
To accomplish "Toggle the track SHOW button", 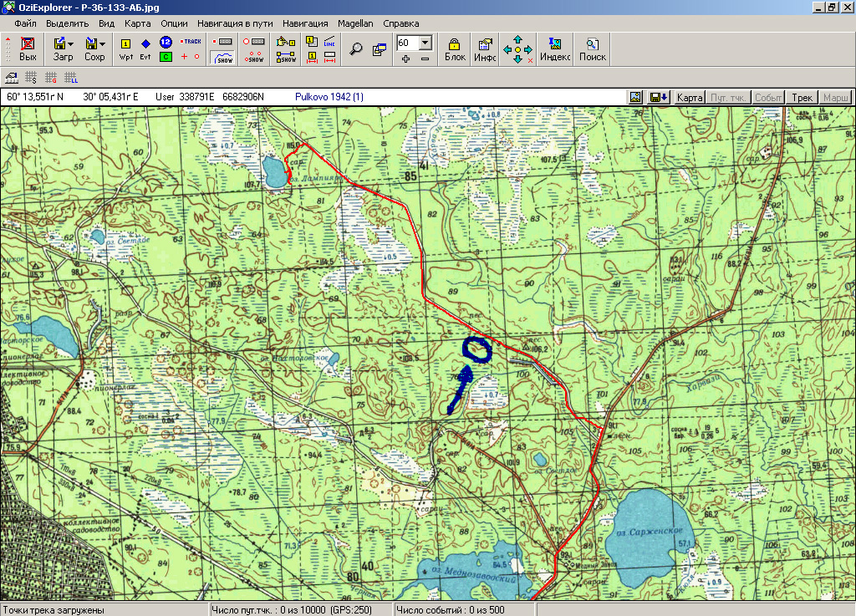I will pyautogui.click(x=223, y=58).
